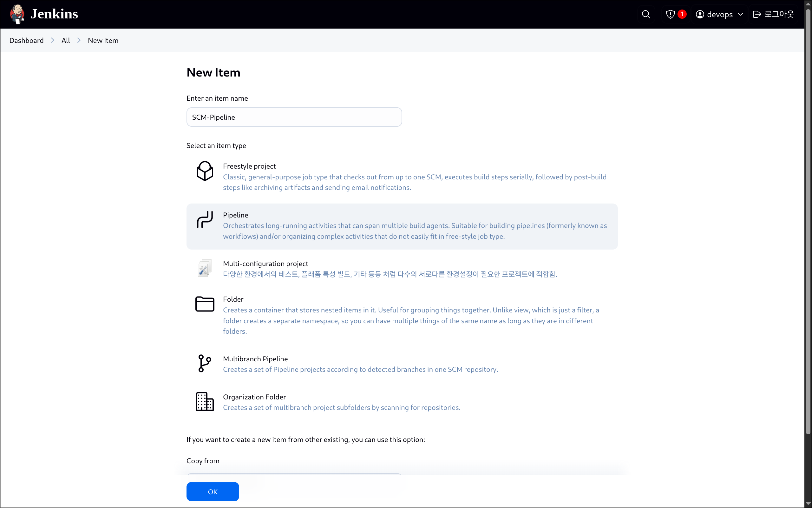Click 'Creates a set of multibranch project' text
The image size is (812, 508).
[342, 407]
